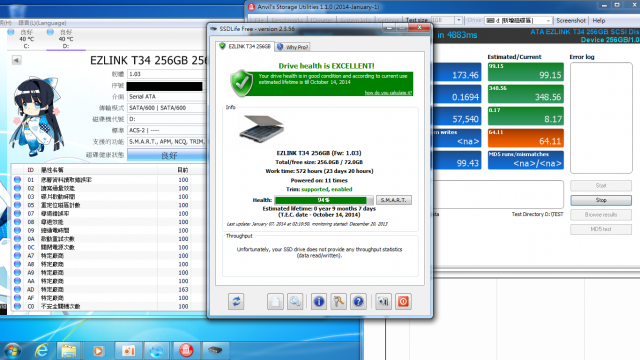Click the MD5 test button in Anvil
The image size is (640, 360).
click(x=601, y=229)
